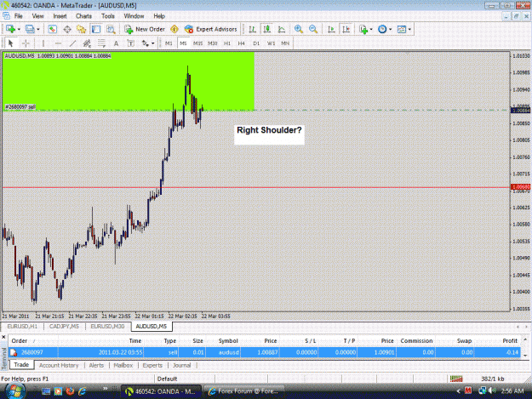Select the Text (A) drawing tool
The image size is (532, 399).
click(x=116, y=43)
